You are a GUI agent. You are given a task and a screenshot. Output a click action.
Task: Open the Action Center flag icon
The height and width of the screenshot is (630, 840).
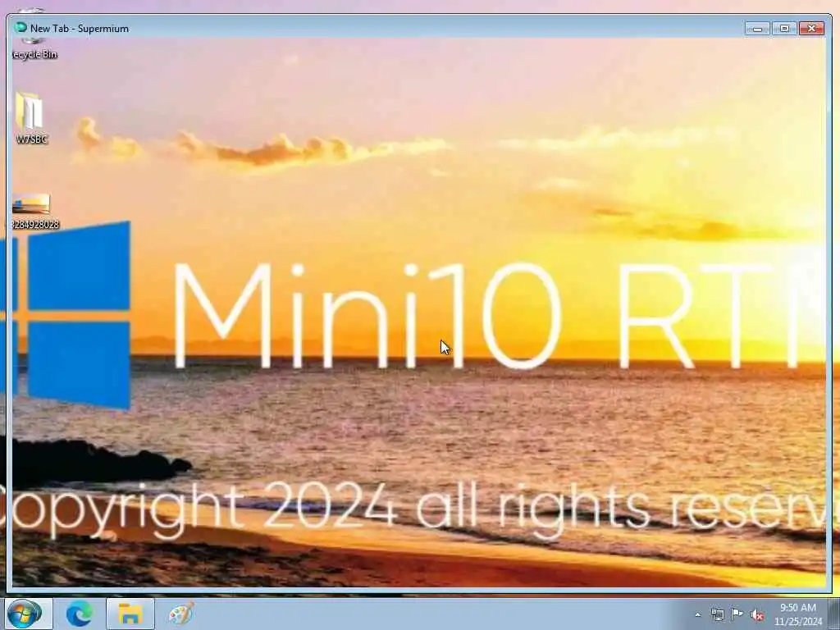coord(737,614)
